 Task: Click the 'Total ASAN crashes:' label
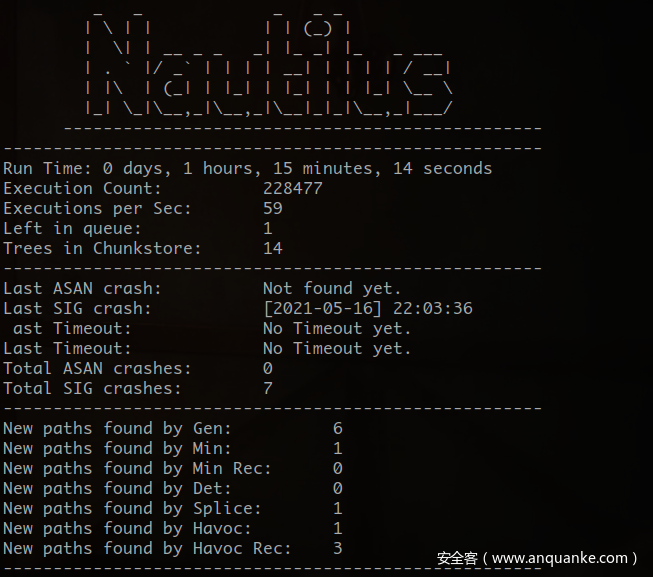(x=97, y=368)
